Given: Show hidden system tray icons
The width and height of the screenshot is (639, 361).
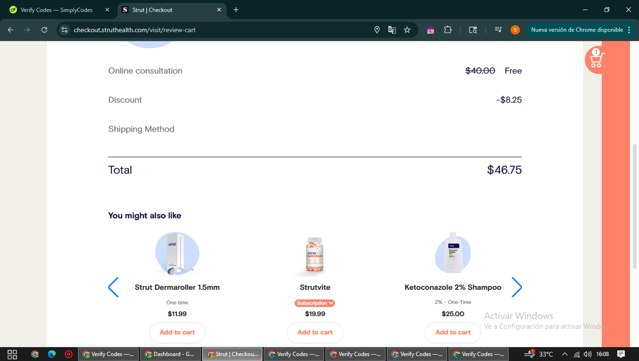Looking at the screenshot, I should tap(564, 354).
